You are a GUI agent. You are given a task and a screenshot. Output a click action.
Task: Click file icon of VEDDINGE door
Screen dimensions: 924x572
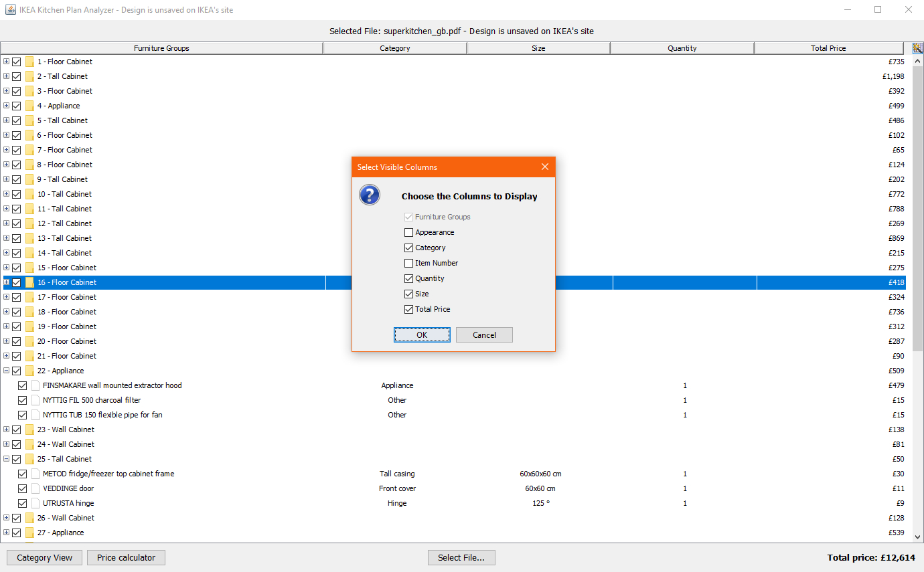tap(35, 488)
